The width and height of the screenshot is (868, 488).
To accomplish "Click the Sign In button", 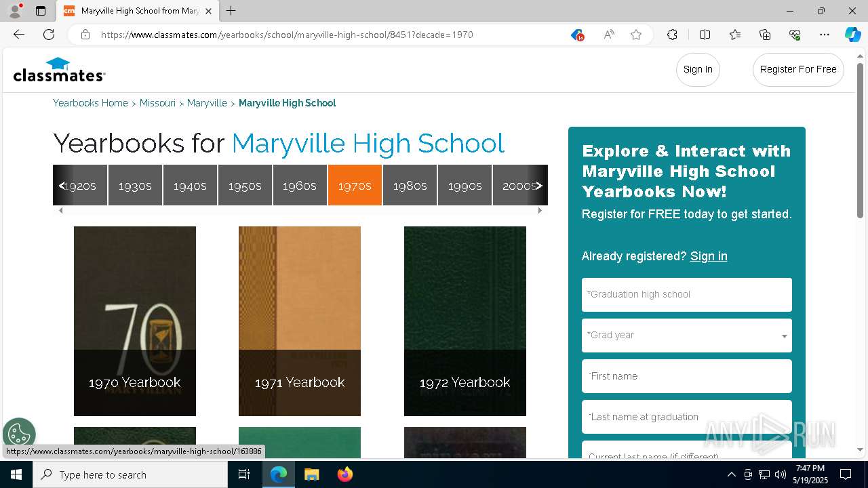I will (698, 69).
